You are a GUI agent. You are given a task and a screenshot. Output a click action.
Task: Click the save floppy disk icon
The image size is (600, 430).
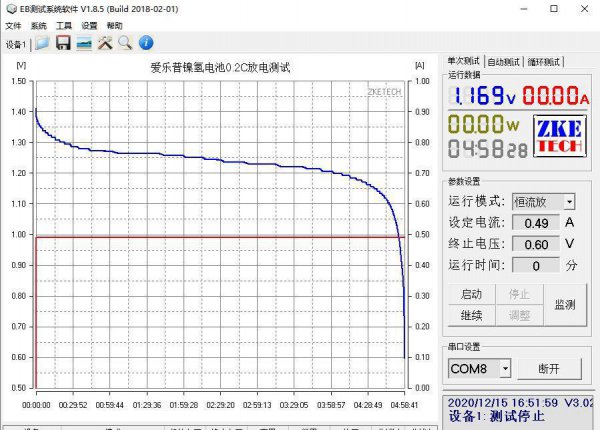pos(63,43)
